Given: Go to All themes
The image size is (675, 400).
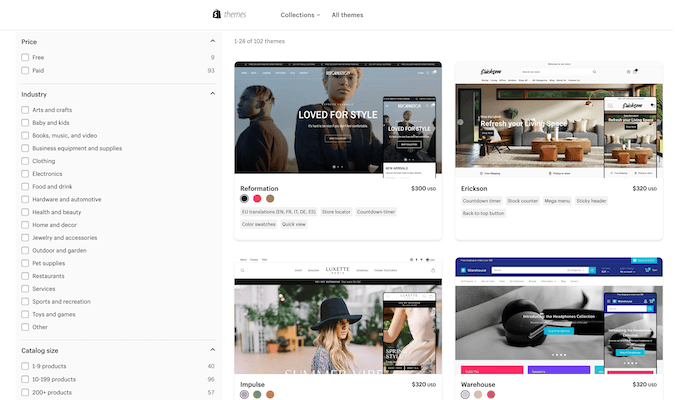Looking at the screenshot, I should point(348,15).
